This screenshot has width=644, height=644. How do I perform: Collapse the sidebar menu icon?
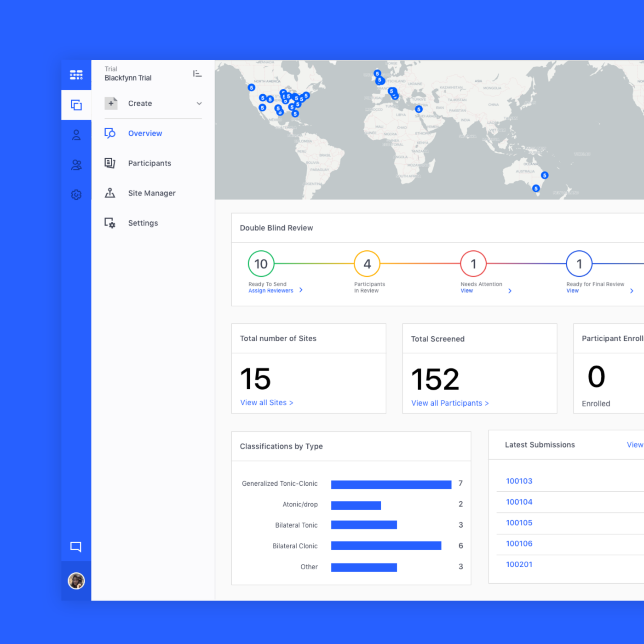pos(197,74)
